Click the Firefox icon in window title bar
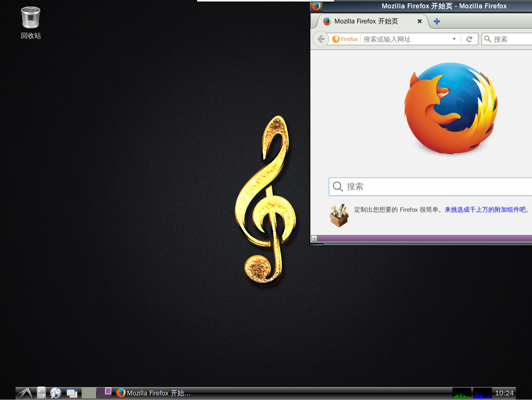This screenshot has width=532, height=400. (316, 6)
